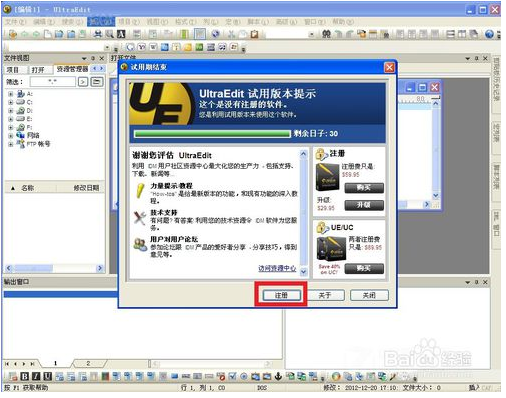Click dialog text scrollbar up arrow

tap(303, 154)
